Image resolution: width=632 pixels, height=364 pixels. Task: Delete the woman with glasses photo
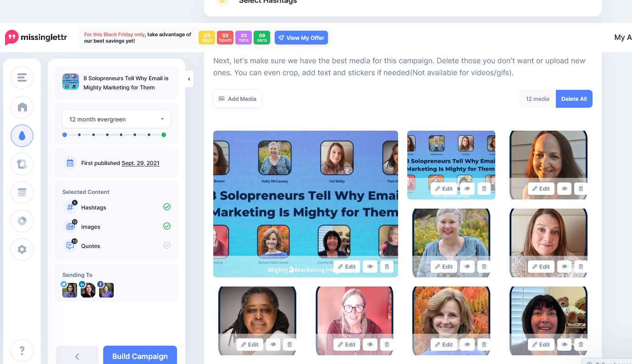387,345
